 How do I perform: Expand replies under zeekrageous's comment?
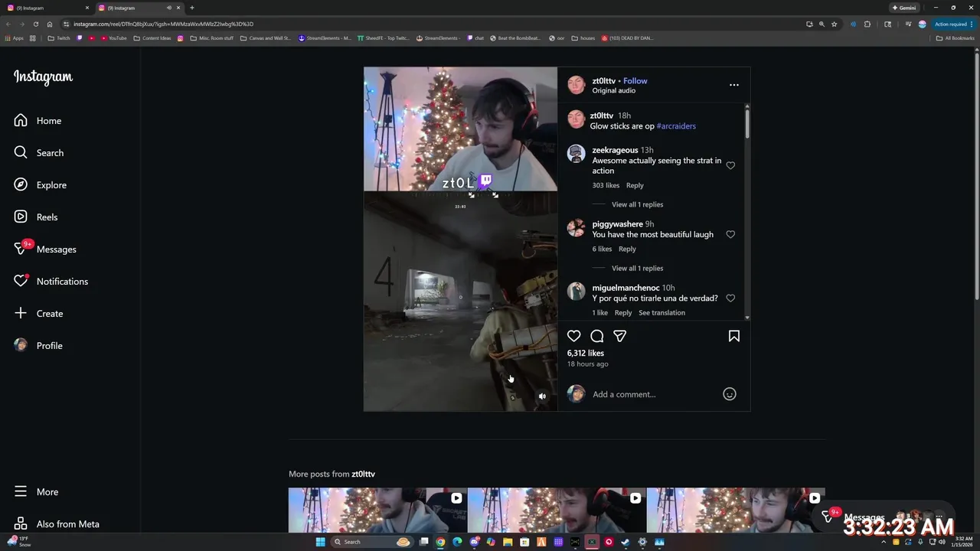[638, 204]
